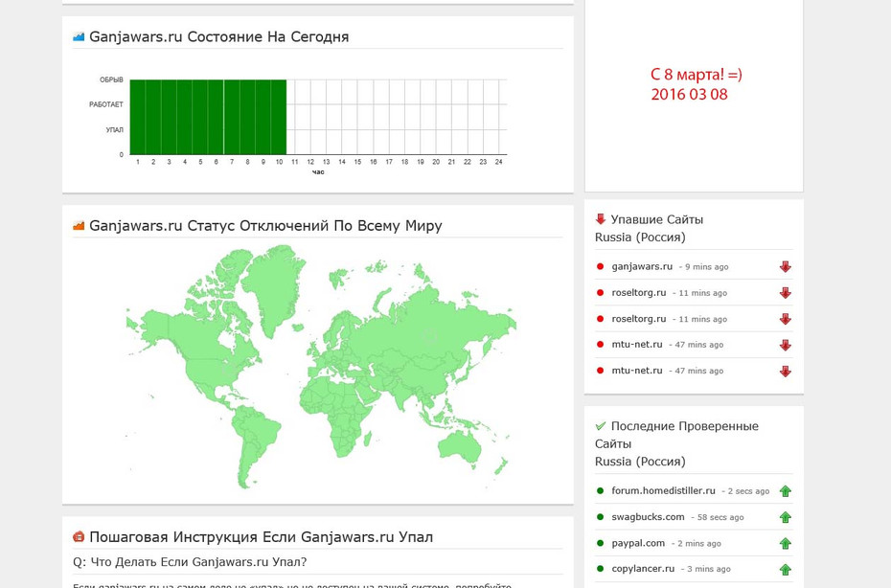This screenshot has width=891, height=588.
Task: Click the 'РАБОТАЕТ' axis label on the chart
Action: coord(106,104)
